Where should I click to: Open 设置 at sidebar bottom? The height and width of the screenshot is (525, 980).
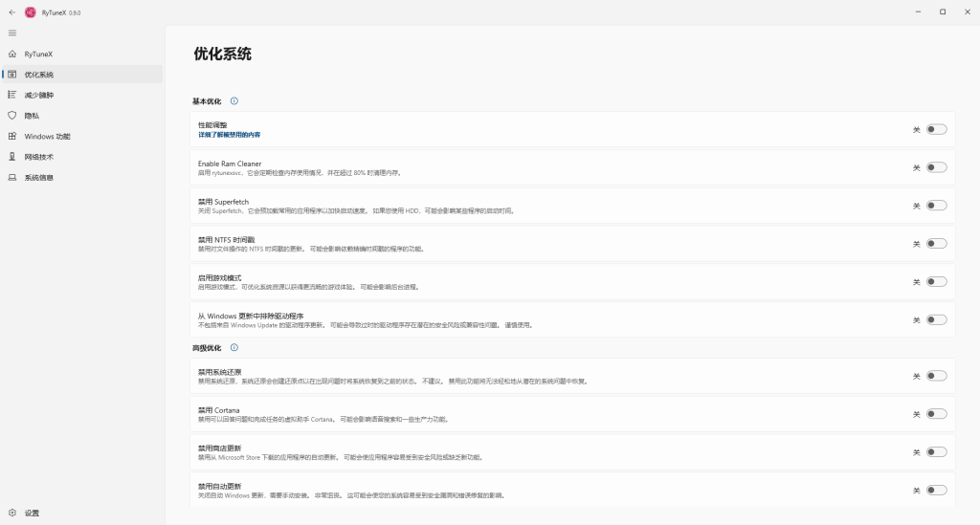point(82,513)
